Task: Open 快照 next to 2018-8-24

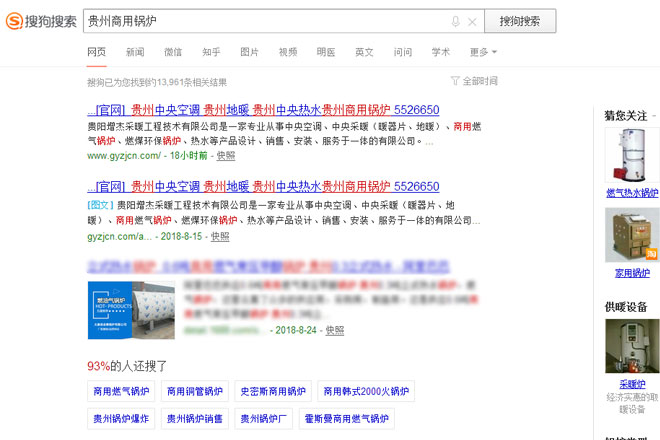Action: coord(335,331)
